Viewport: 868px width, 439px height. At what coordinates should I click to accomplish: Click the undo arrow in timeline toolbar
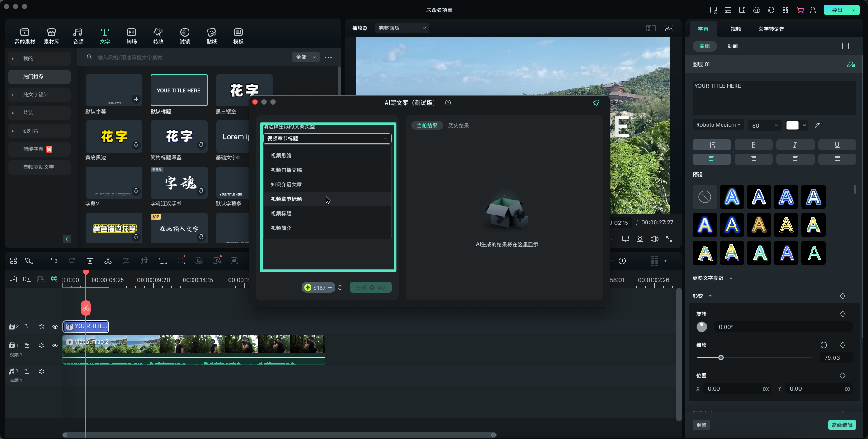point(54,261)
